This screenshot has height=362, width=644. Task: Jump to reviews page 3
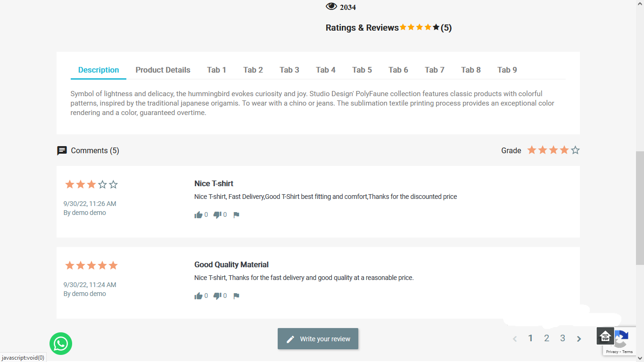click(x=562, y=338)
